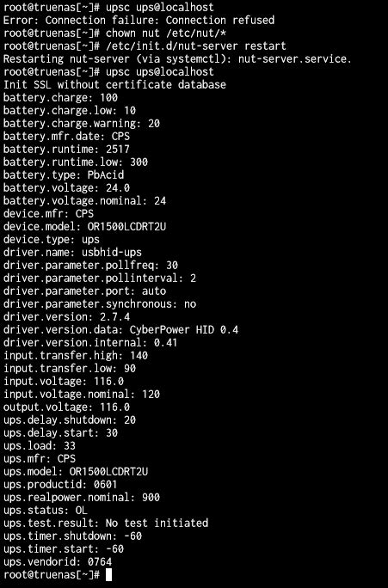Click the 'Connection refused' error line
388x588 pixels.
(139, 21)
